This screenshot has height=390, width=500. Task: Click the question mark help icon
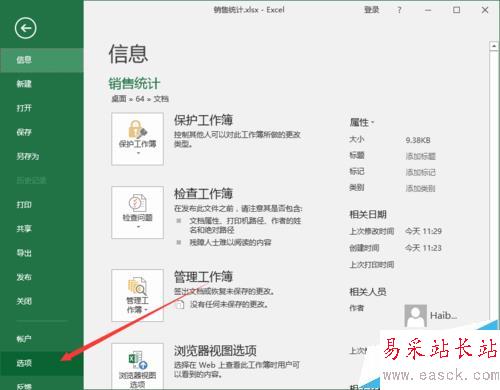399,10
